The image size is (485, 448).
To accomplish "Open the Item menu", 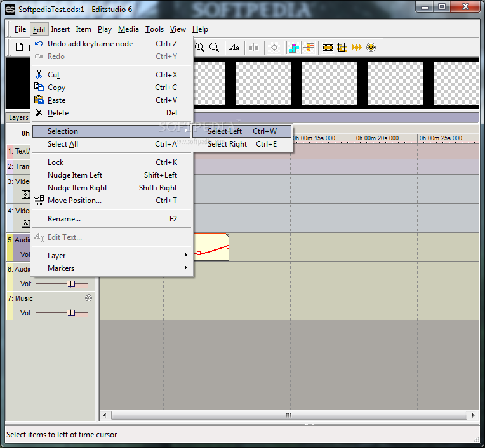I will tap(84, 29).
